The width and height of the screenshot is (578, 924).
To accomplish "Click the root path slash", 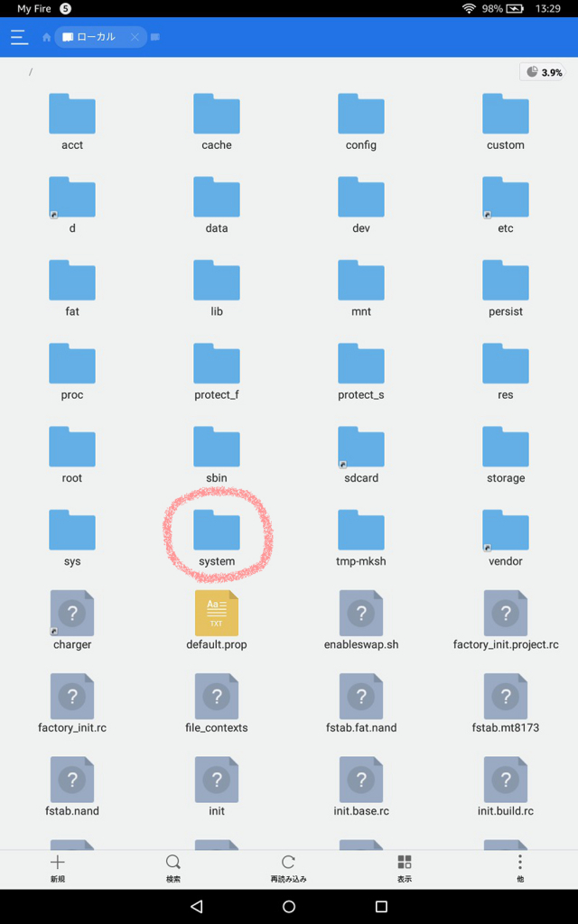I will [31, 72].
